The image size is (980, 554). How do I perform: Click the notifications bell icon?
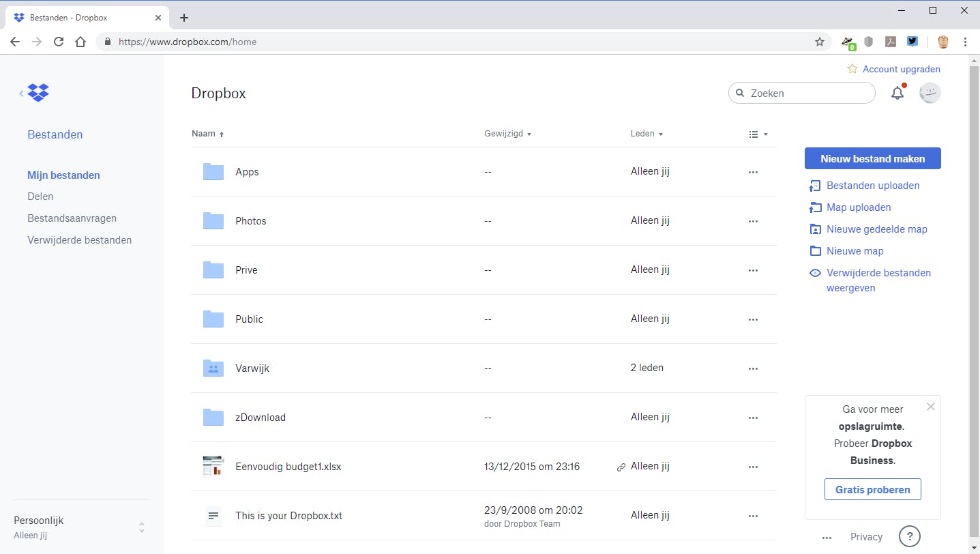coord(897,93)
